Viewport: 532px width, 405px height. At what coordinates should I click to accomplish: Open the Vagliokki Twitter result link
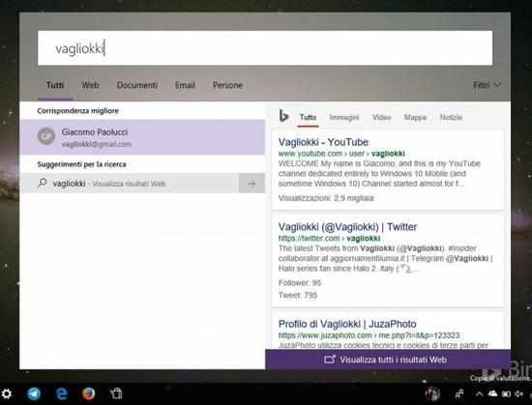(347, 227)
